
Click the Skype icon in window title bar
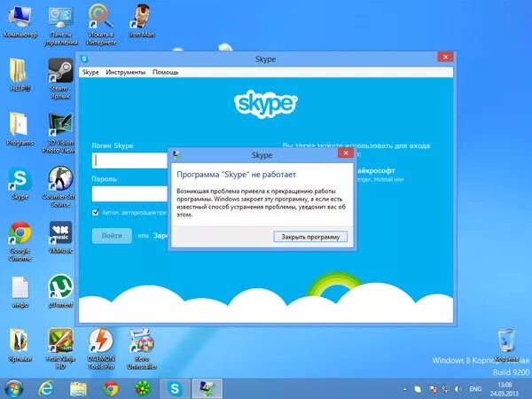pyautogui.click(x=84, y=59)
